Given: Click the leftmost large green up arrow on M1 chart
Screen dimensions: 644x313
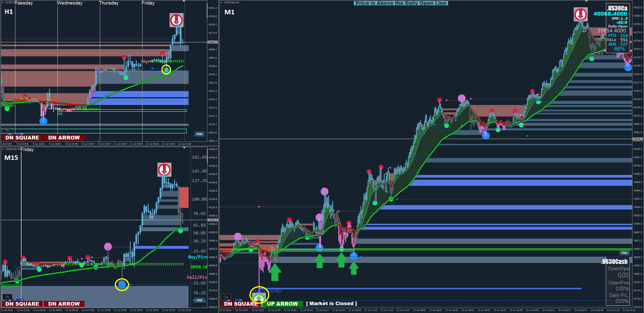Looking at the screenshot, I should (275, 272).
